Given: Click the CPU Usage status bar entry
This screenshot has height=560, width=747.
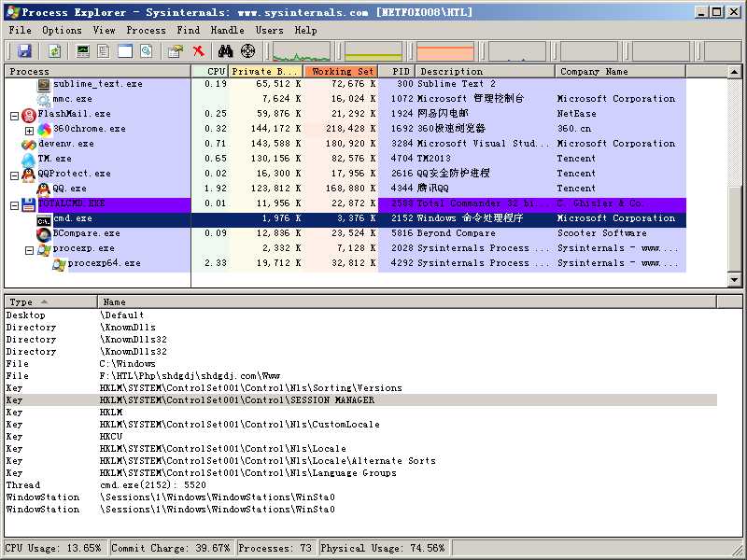Looking at the screenshot, I should coord(53,548).
